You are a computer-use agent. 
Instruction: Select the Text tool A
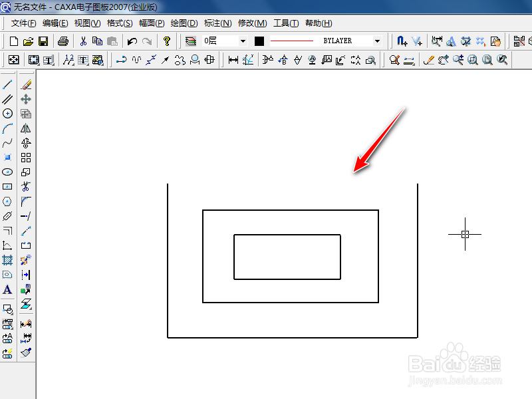pos(7,289)
